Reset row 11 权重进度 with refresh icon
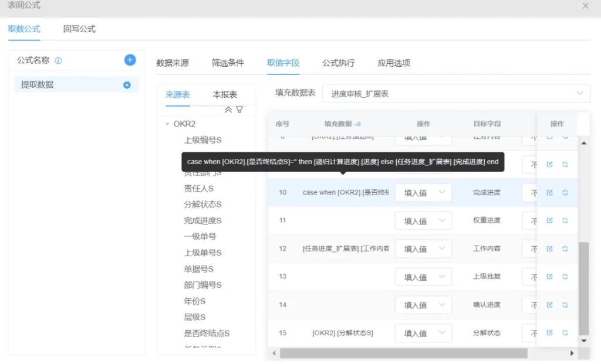The width and height of the screenshot is (601, 364). 565,220
